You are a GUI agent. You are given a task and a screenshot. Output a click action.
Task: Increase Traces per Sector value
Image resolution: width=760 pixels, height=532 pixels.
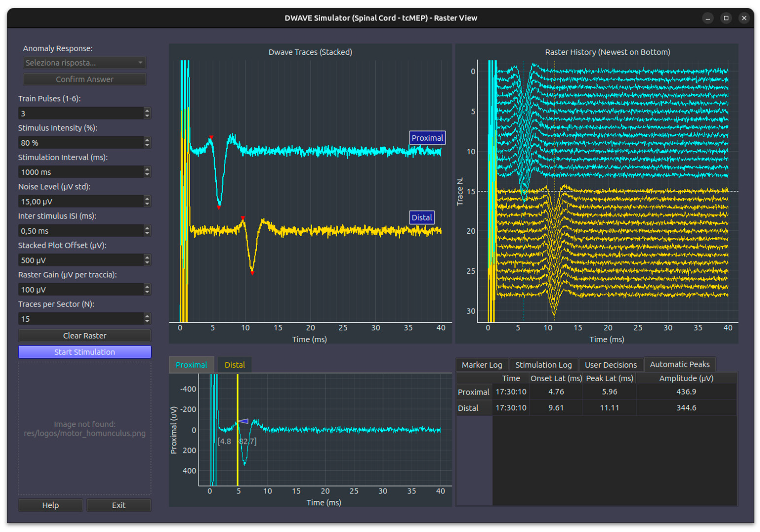[147, 316]
